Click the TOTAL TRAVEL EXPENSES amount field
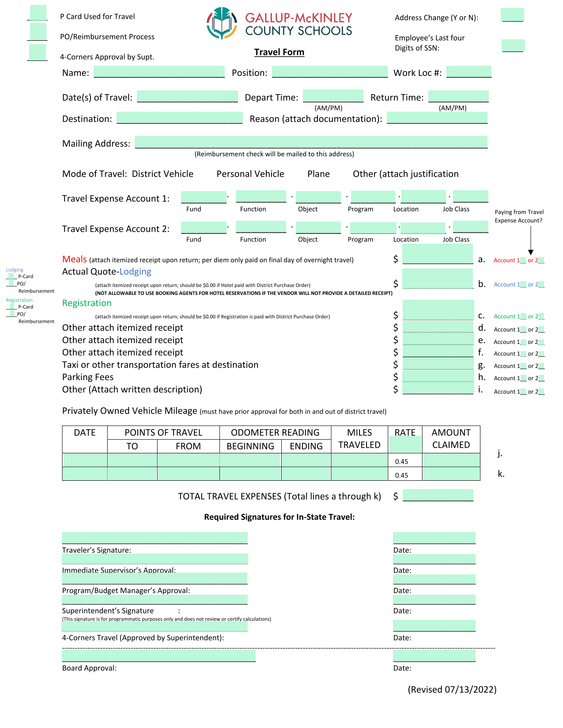563x728 pixels. click(438, 495)
